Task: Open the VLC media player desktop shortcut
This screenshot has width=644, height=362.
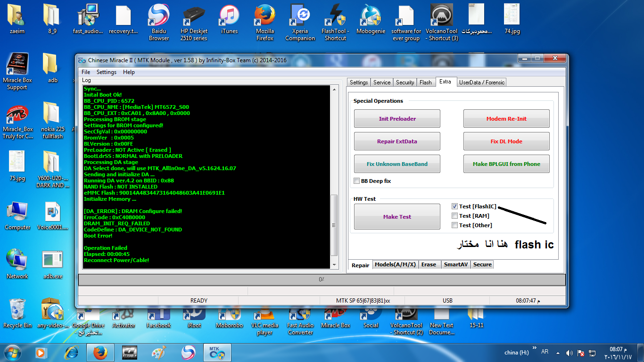Action: 264,321
